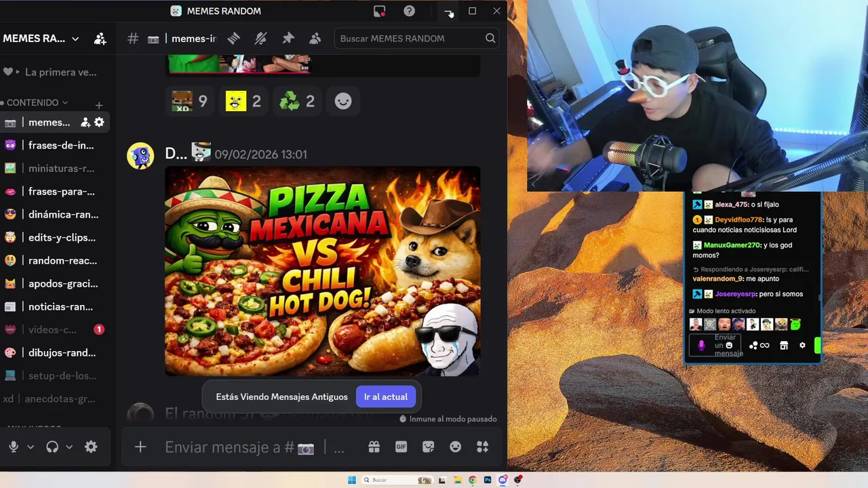Click username ManuxGamer270 in stream chat
This screenshot has width=868, height=488.
[x=732, y=245]
